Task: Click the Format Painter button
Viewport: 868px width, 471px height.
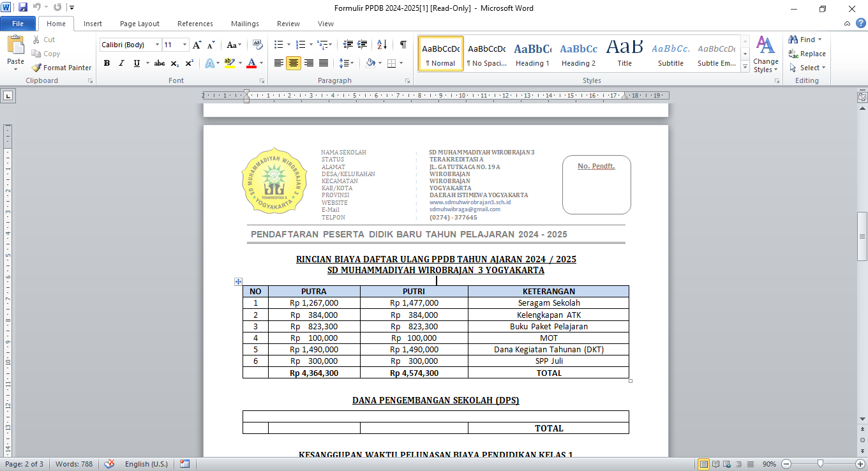Action: [62, 68]
